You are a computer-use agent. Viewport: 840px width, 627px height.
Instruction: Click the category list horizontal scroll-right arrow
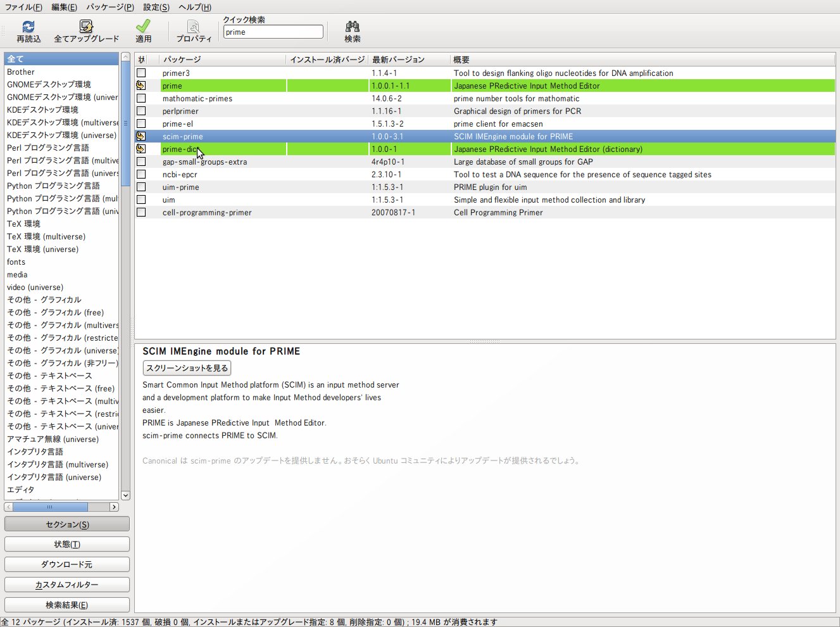(114, 507)
